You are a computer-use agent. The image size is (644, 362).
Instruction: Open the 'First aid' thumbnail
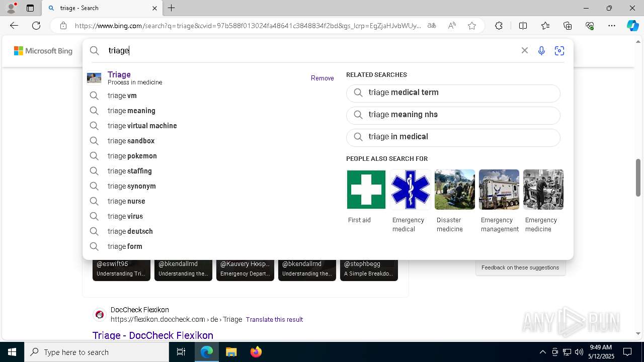coord(366,190)
